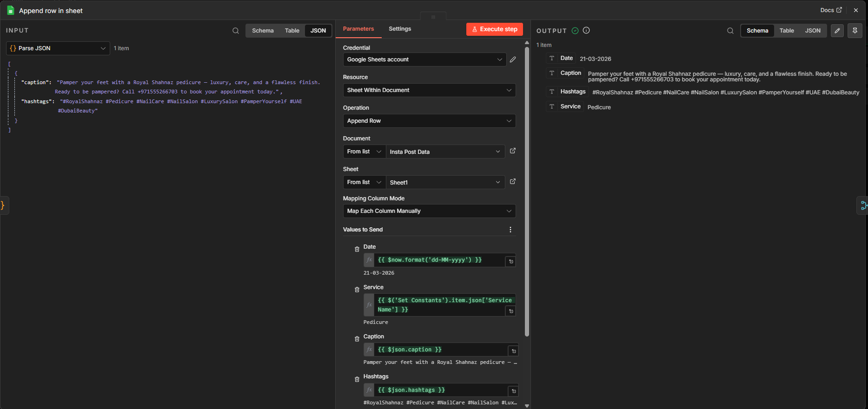Open Insta Post Data document external link

(513, 151)
